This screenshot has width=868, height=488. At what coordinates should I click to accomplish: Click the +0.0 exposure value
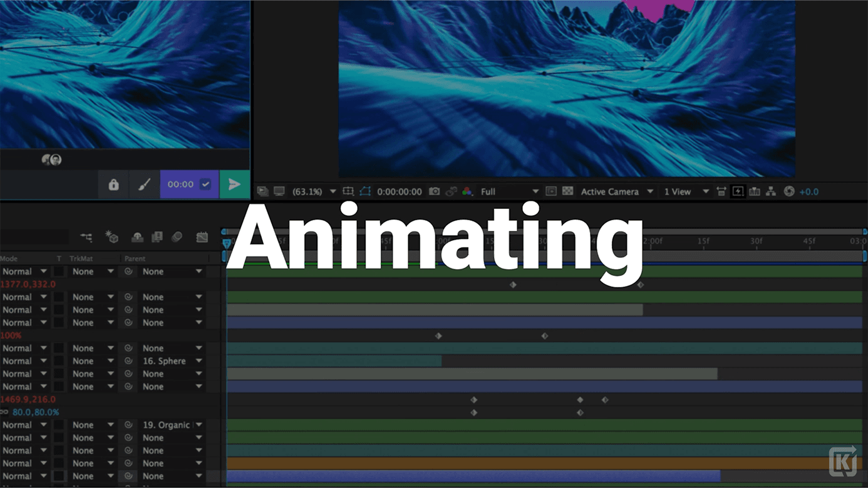tap(809, 191)
